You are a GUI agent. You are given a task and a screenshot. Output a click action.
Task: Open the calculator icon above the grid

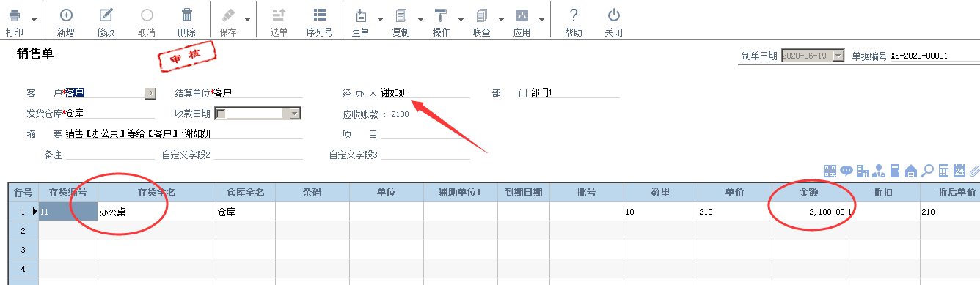coord(943,171)
